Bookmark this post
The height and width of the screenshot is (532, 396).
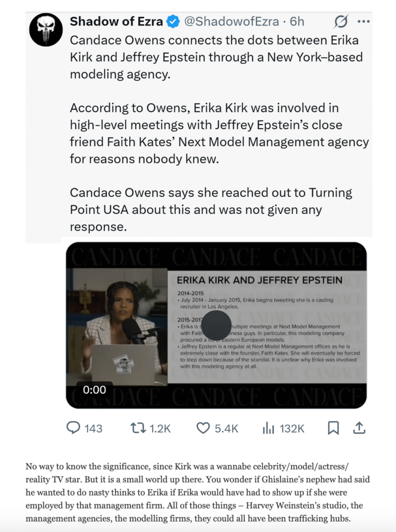pos(333,428)
